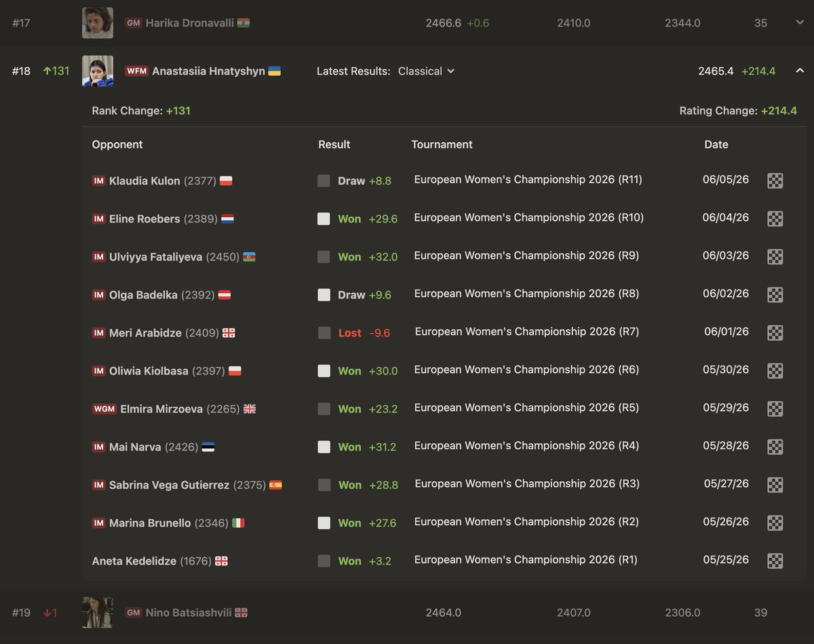Open the board icon for Aneta Kedelidze game
Screen dimensions: 814x644
click(775, 561)
